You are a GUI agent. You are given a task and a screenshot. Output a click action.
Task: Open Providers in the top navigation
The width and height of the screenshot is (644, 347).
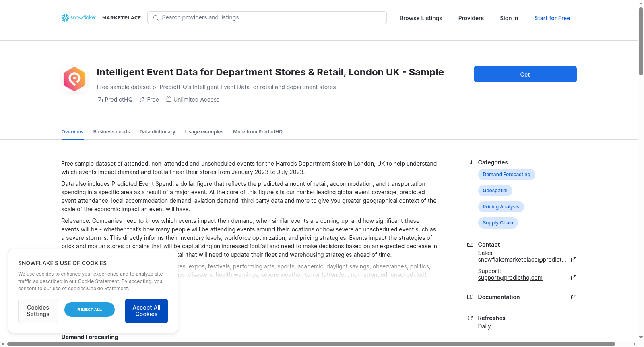click(x=471, y=18)
